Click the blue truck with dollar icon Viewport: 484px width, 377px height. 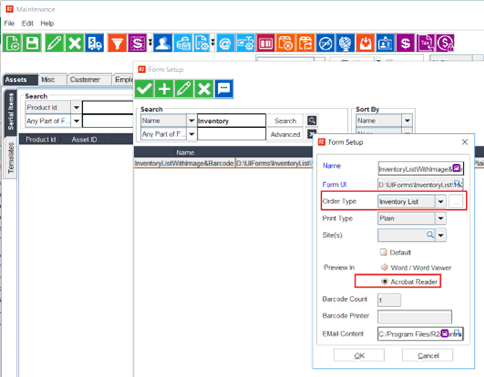pos(94,43)
